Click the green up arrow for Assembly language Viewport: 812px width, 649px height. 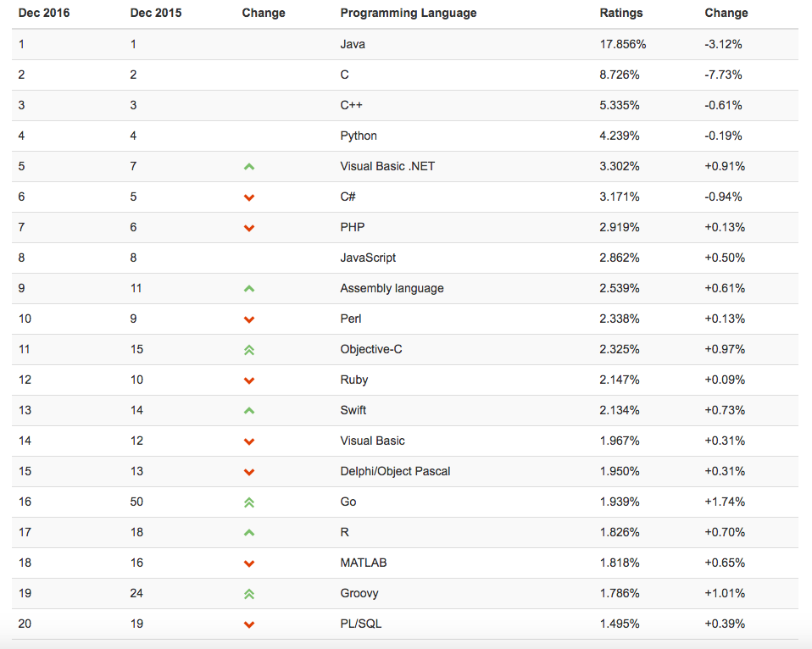pyautogui.click(x=249, y=289)
